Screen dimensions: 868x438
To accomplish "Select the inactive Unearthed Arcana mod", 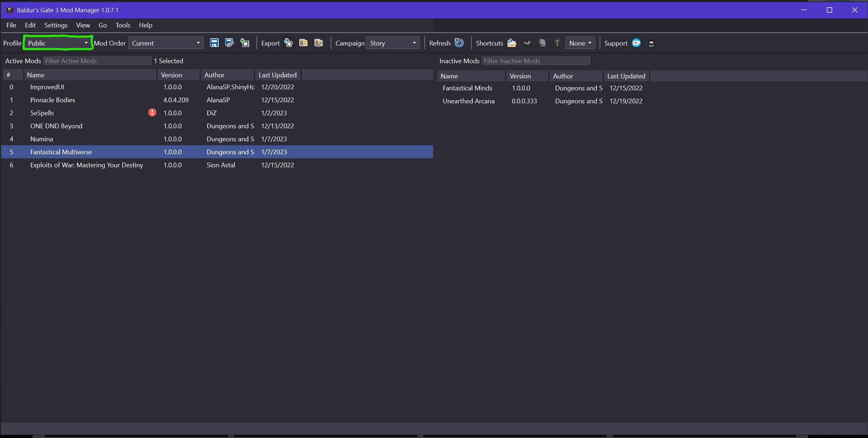I will tap(652, 101).
